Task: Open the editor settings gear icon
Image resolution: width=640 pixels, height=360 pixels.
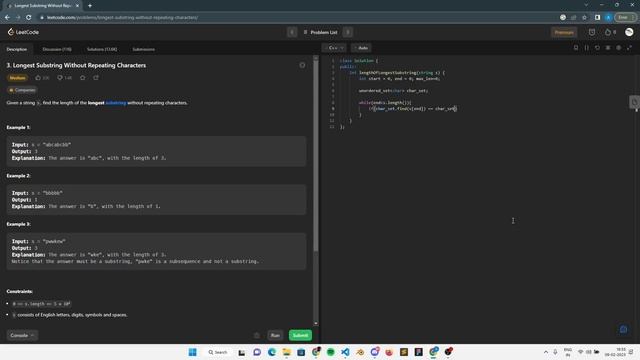Action: (618, 48)
